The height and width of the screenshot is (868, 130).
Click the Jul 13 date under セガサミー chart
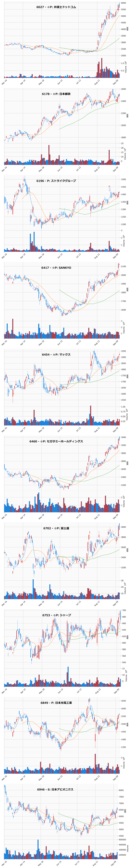(x=79, y=516)
